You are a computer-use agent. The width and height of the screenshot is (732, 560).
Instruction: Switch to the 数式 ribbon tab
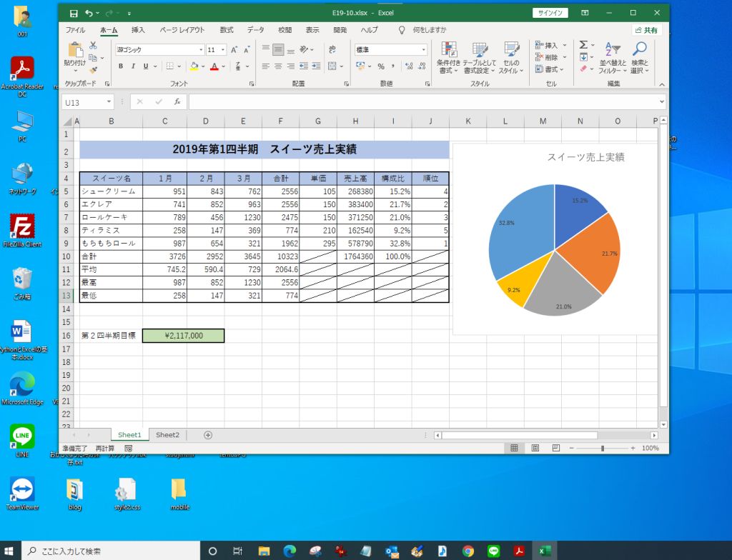(227, 30)
